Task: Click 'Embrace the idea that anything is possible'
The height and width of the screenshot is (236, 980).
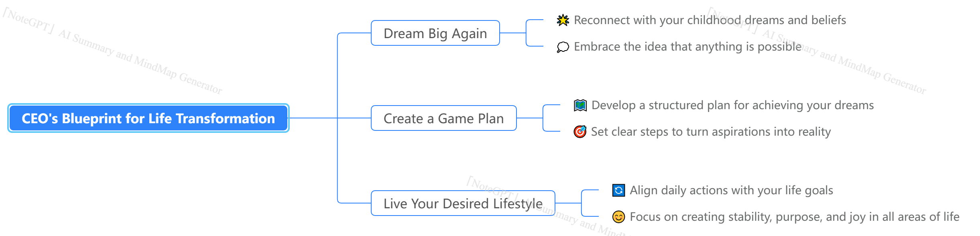Action: pos(687,47)
